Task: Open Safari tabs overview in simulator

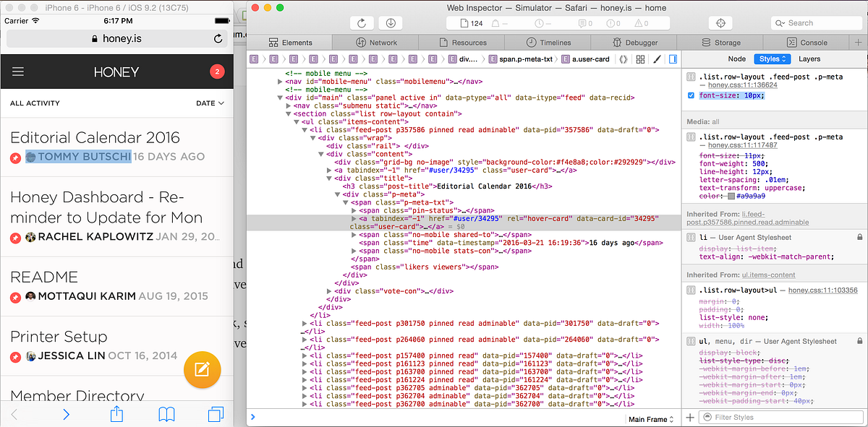Action: [x=216, y=414]
